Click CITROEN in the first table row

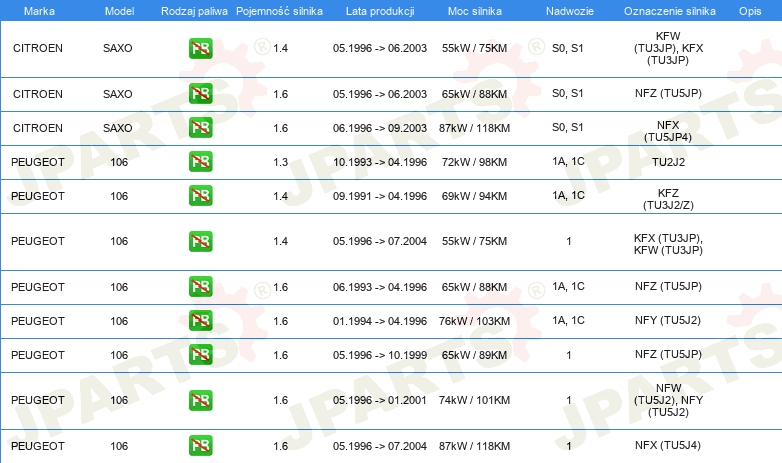(38, 48)
